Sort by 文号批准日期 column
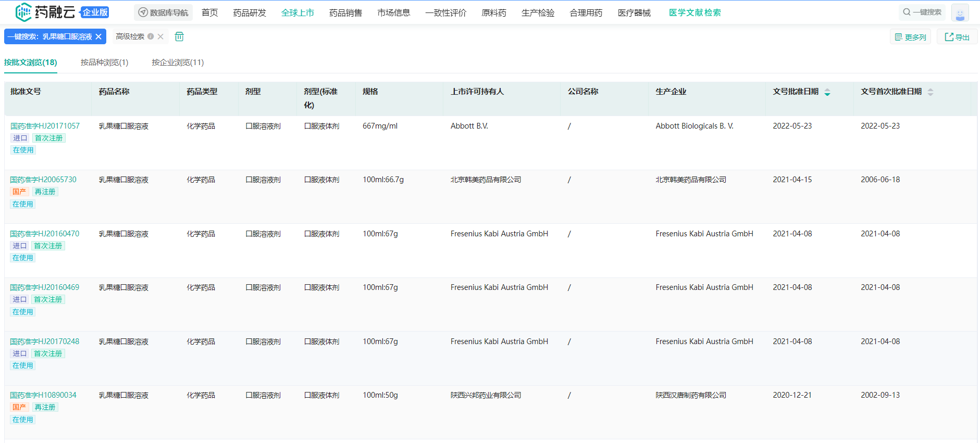This screenshot has height=443, width=980. tap(827, 92)
